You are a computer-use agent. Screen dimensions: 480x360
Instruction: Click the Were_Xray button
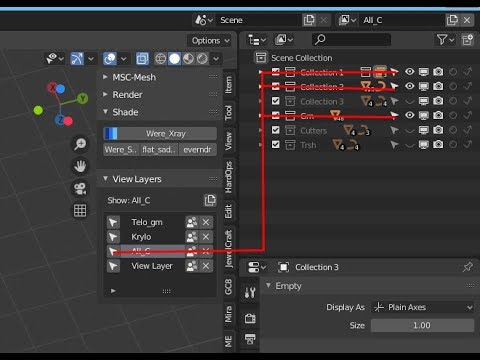tap(160, 134)
